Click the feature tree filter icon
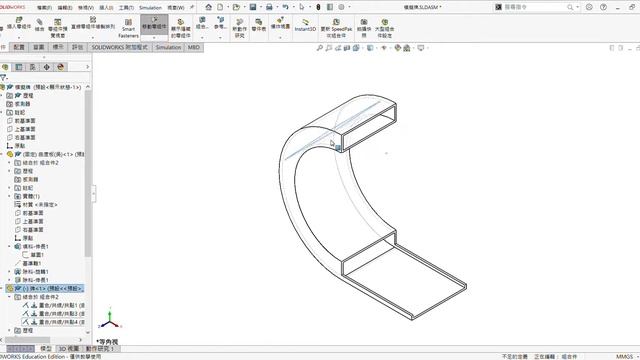Viewport: 640px width, 360px height. [x=4, y=78]
